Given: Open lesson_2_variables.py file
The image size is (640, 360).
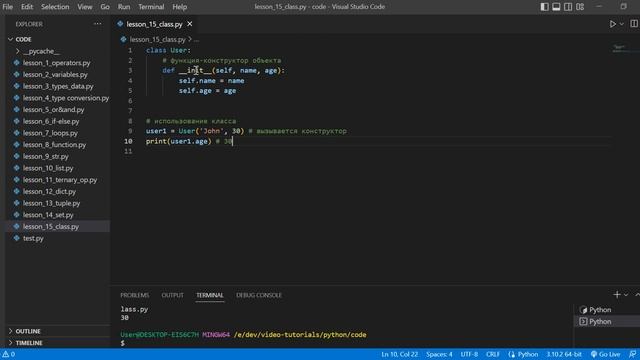Looking at the screenshot, I should pyautogui.click(x=55, y=75).
